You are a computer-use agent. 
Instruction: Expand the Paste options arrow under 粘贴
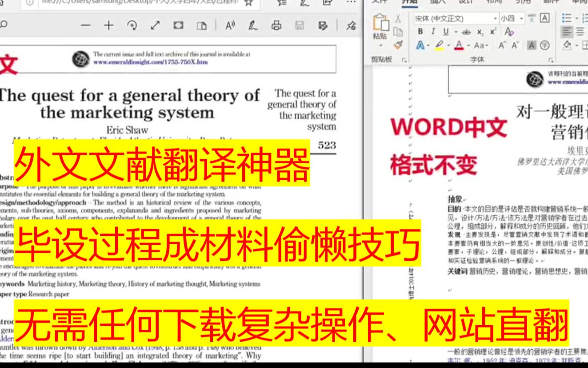pyautogui.click(x=380, y=46)
